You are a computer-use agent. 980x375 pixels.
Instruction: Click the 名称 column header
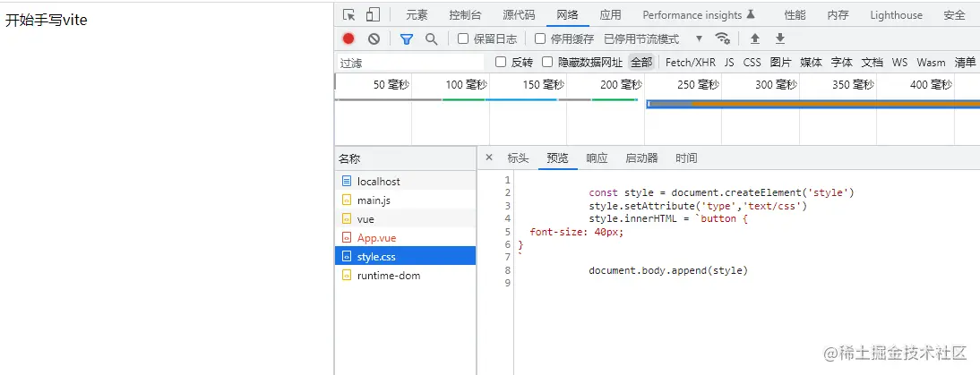(405, 158)
